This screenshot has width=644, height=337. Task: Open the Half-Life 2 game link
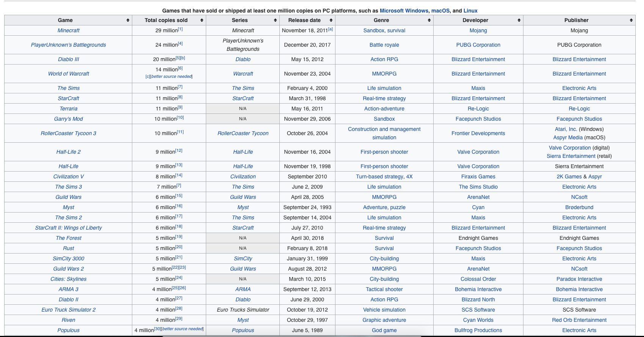[x=69, y=152]
